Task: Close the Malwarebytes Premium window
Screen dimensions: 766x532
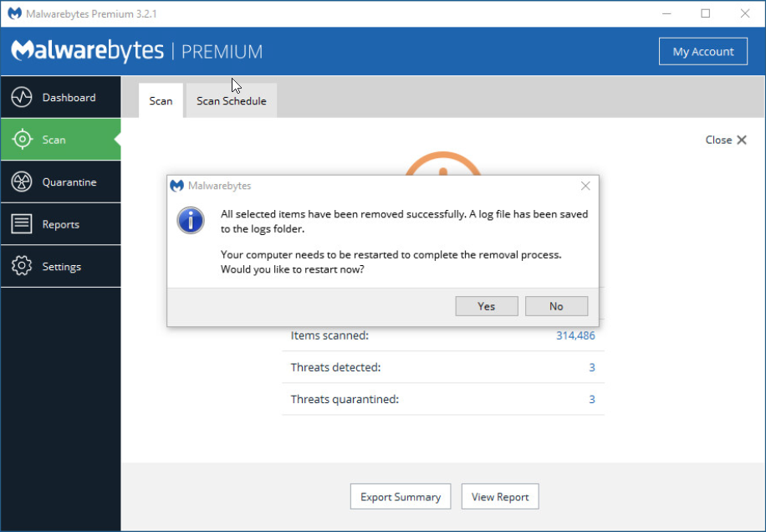Action: [744, 13]
